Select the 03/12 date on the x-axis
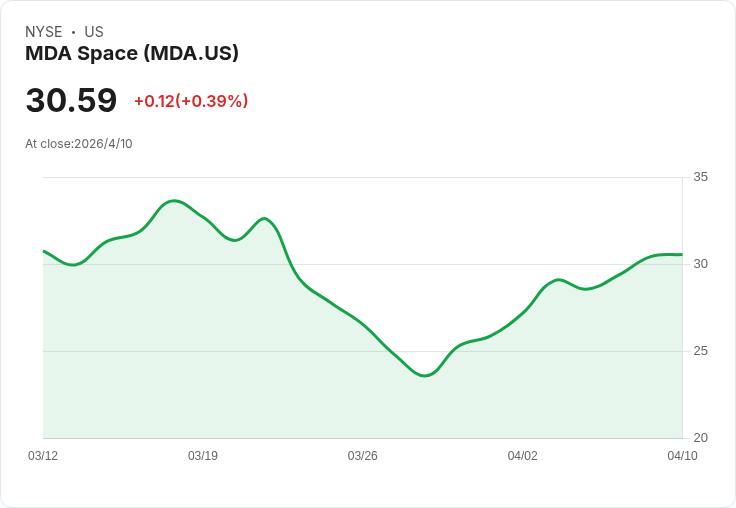This screenshot has width=736, height=508. pyautogui.click(x=43, y=456)
